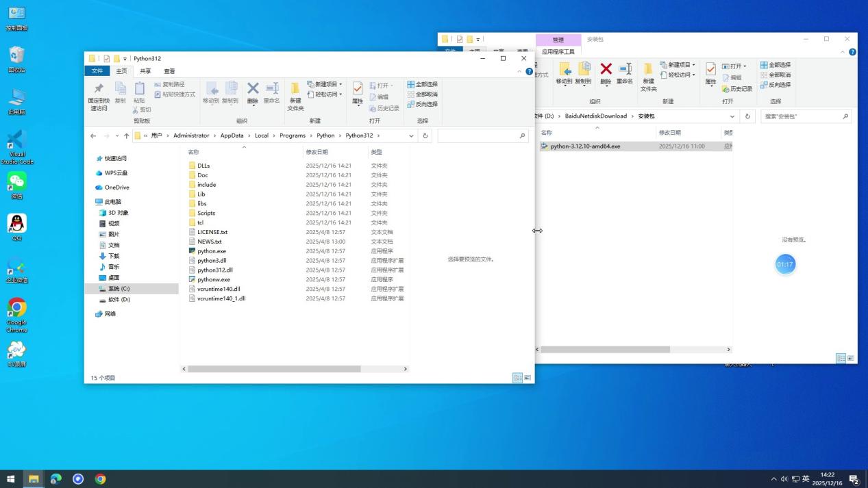Go up one folder level in Python312 window
The image size is (868, 488).
(x=126, y=136)
